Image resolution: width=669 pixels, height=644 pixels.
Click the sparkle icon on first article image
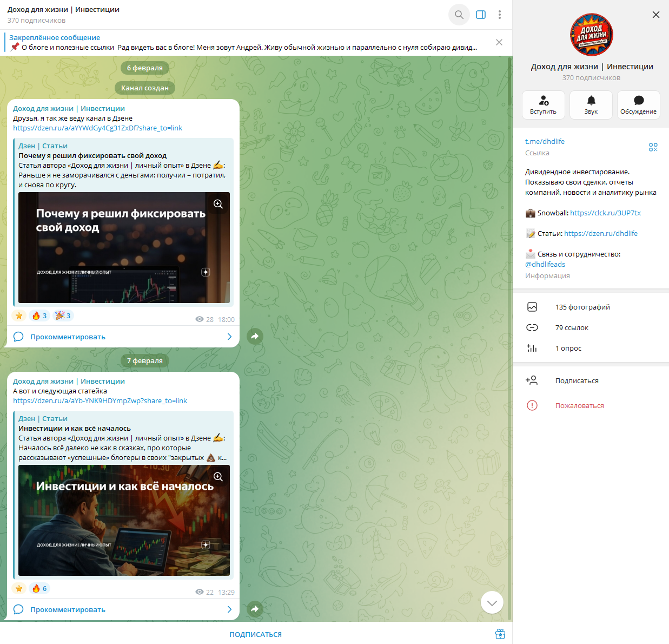point(206,272)
